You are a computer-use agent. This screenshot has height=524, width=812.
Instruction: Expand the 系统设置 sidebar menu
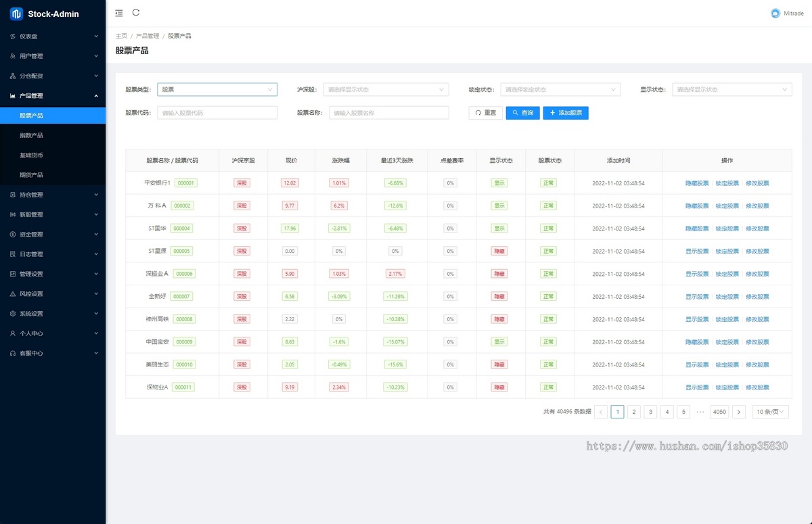[x=53, y=314]
